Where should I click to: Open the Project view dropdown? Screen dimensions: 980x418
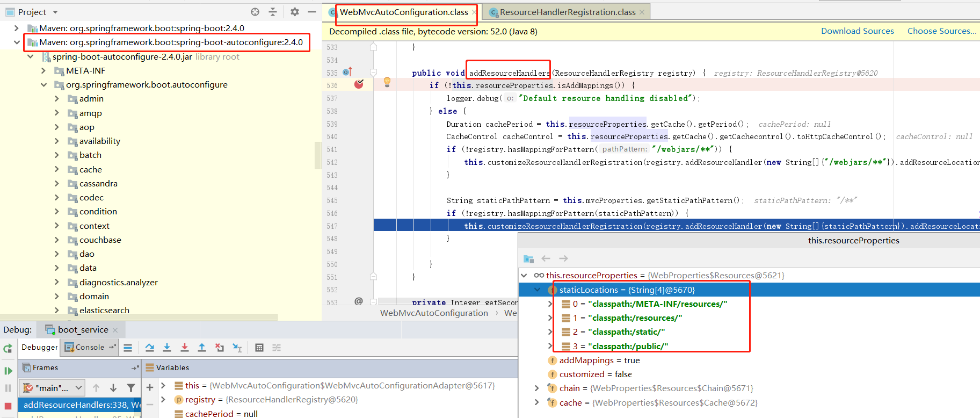pyautogui.click(x=55, y=12)
